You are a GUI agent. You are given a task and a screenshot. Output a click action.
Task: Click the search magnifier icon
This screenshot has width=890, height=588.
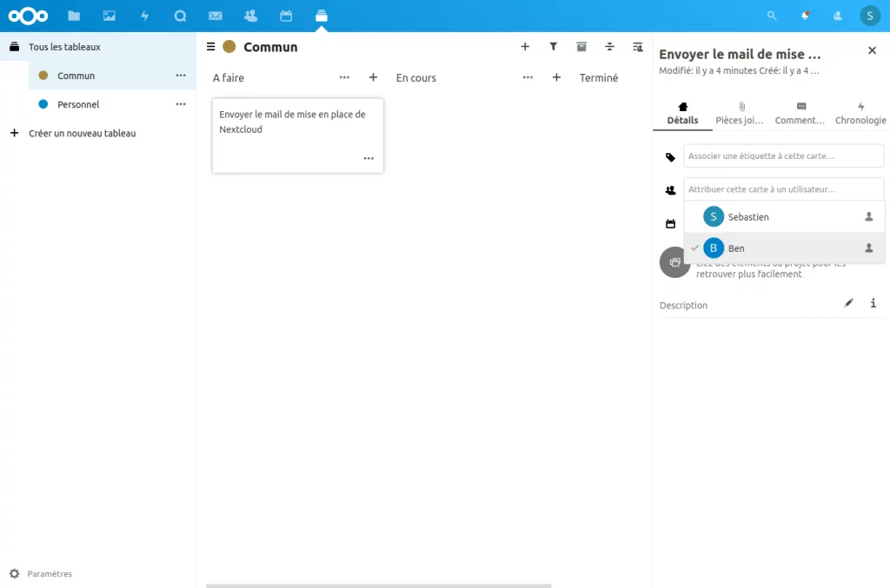772,16
